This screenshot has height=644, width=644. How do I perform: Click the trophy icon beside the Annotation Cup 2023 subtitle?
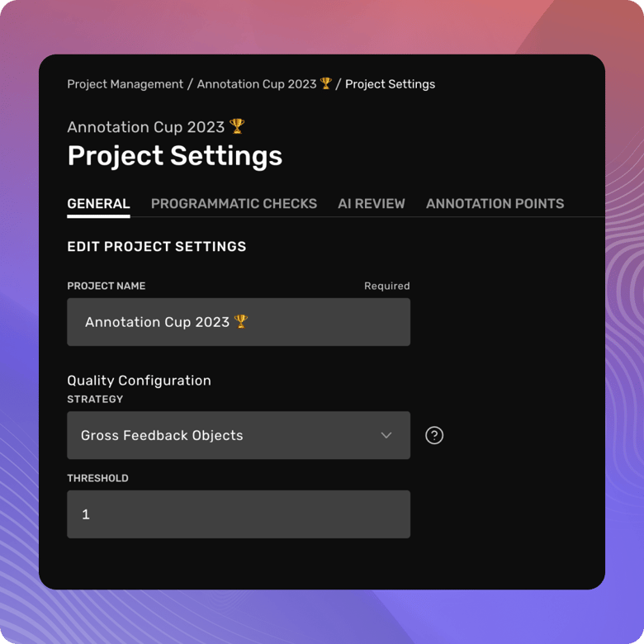click(237, 126)
